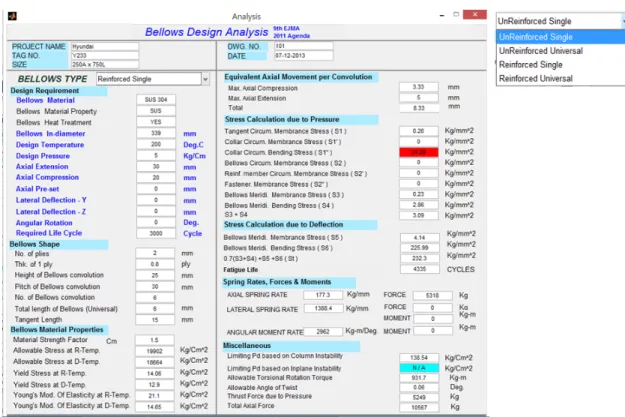
Task: Click Allowable Stress at D-Temp. field
Action: [155, 362]
